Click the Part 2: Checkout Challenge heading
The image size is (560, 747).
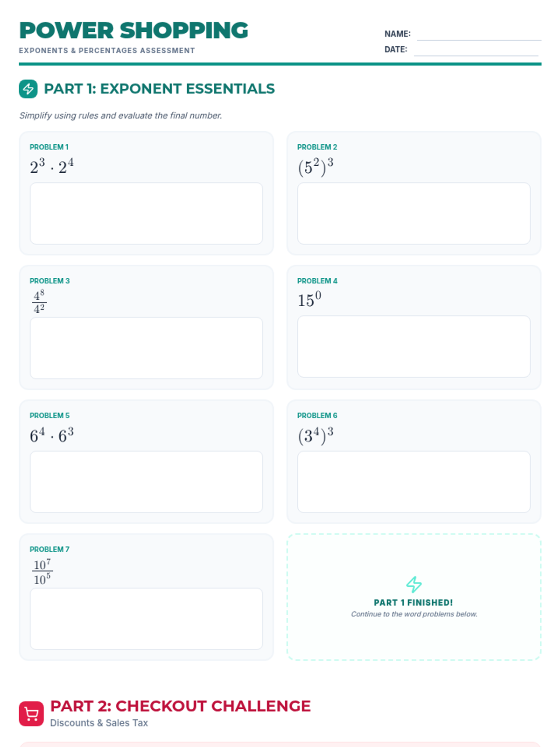click(181, 706)
